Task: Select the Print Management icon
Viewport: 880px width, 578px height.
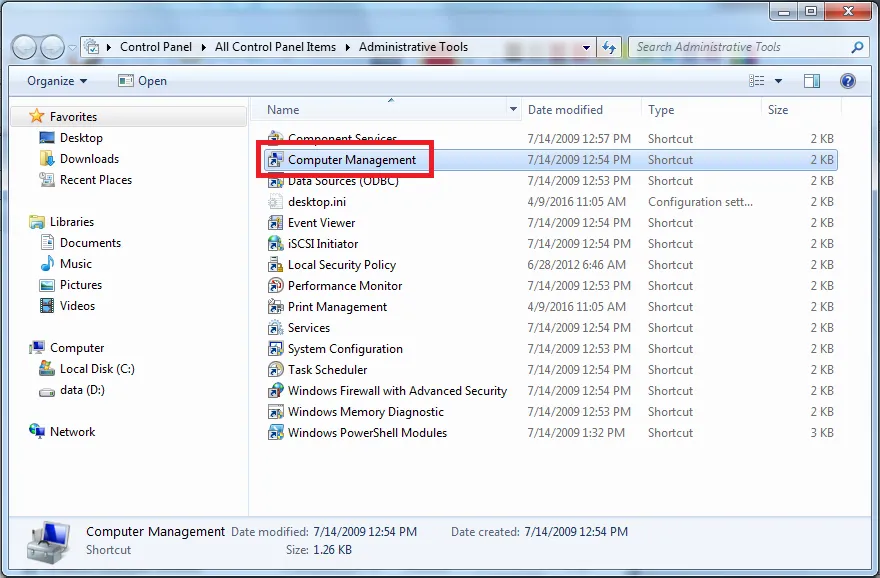Action: [275, 307]
